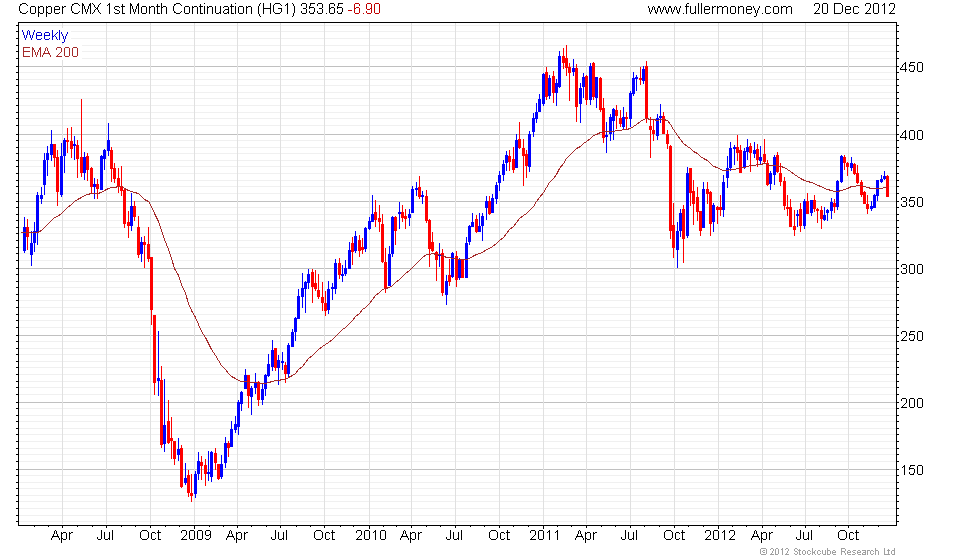Image resolution: width=980 pixels, height=560 pixels.
Task: Click the 200 price axis label
Action: click(911, 403)
